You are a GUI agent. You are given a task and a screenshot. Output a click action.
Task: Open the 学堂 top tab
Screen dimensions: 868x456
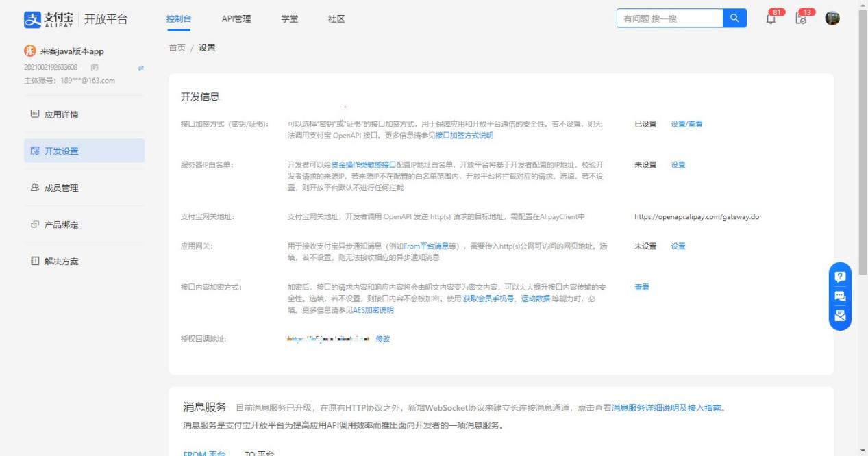[x=289, y=18]
